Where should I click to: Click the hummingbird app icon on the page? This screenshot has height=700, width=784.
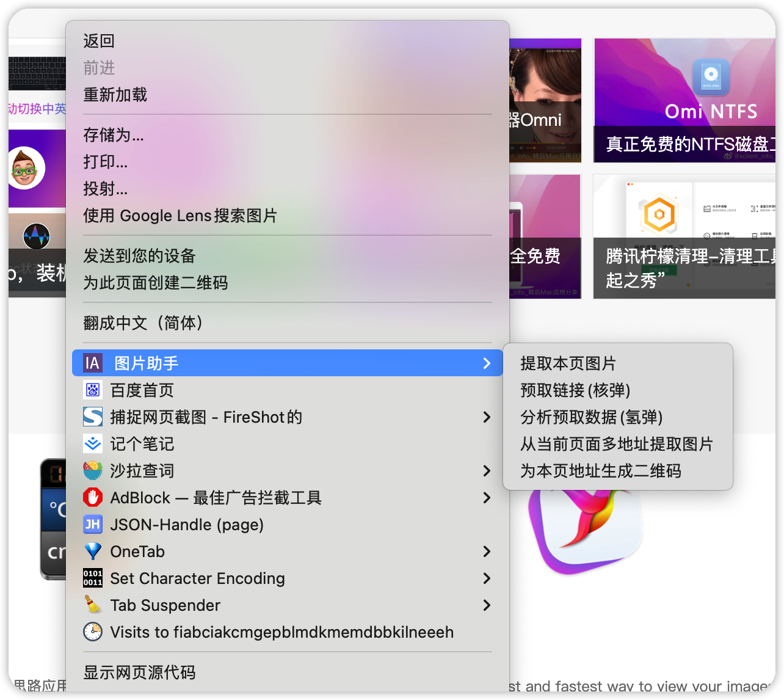point(586,531)
